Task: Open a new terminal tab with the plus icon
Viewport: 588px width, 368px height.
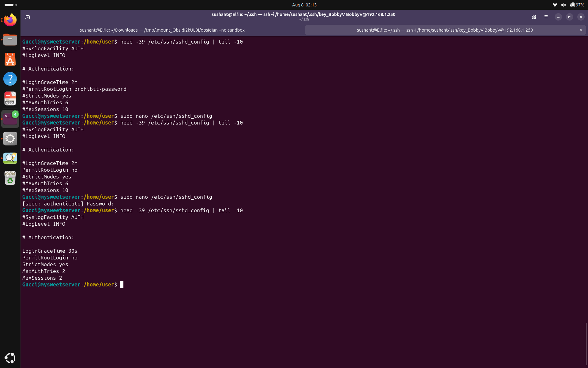Action: [28, 17]
